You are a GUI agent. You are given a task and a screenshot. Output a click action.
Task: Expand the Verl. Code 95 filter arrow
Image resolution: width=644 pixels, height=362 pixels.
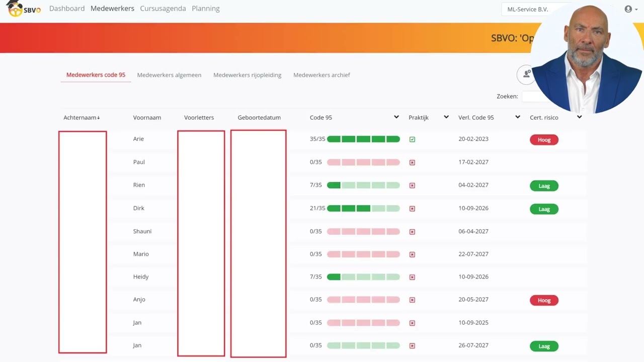coord(518,117)
